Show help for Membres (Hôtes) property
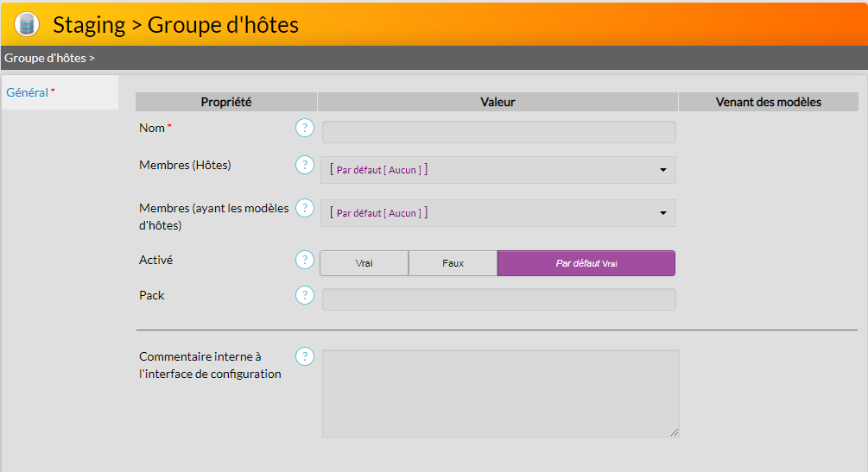Image resolution: width=868 pixels, height=472 pixels. 304,165
